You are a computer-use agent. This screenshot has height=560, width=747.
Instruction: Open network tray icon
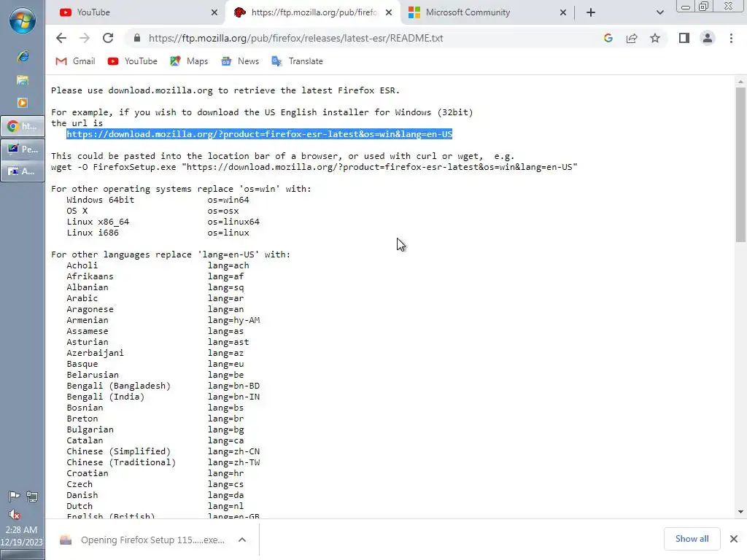[x=32, y=497]
